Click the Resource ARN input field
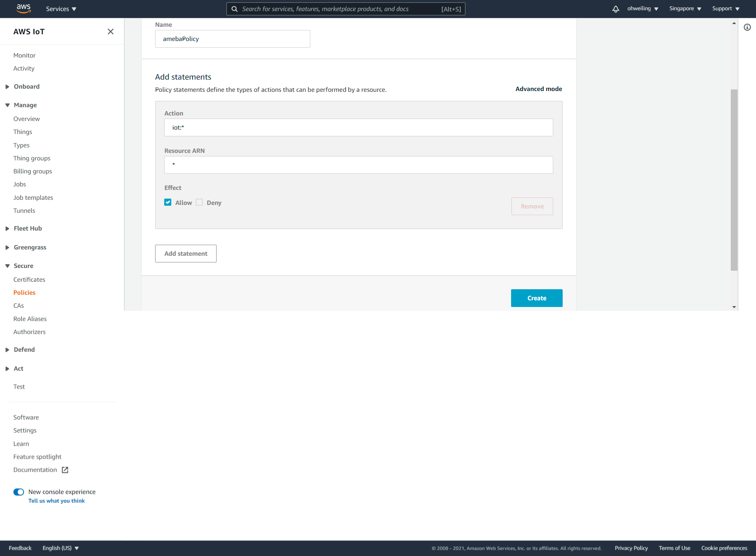756x556 pixels. tap(359, 165)
